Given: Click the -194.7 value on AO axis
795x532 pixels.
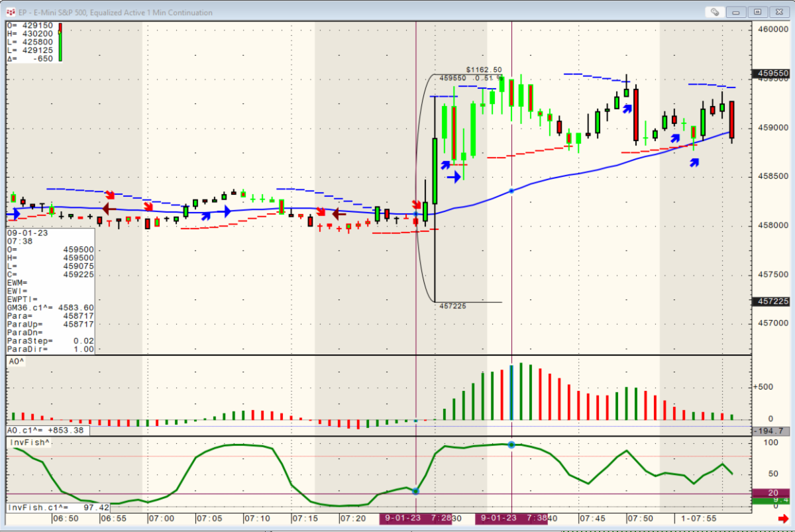Looking at the screenshot, I should pyautogui.click(x=772, y=431).
